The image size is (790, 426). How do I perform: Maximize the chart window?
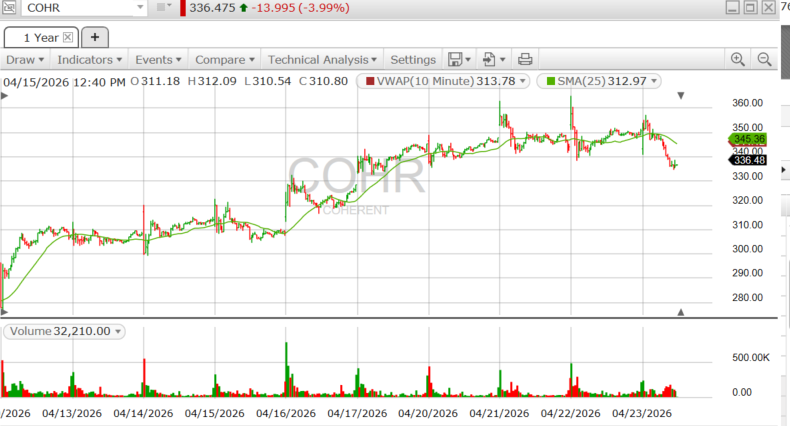pos(750,8)
